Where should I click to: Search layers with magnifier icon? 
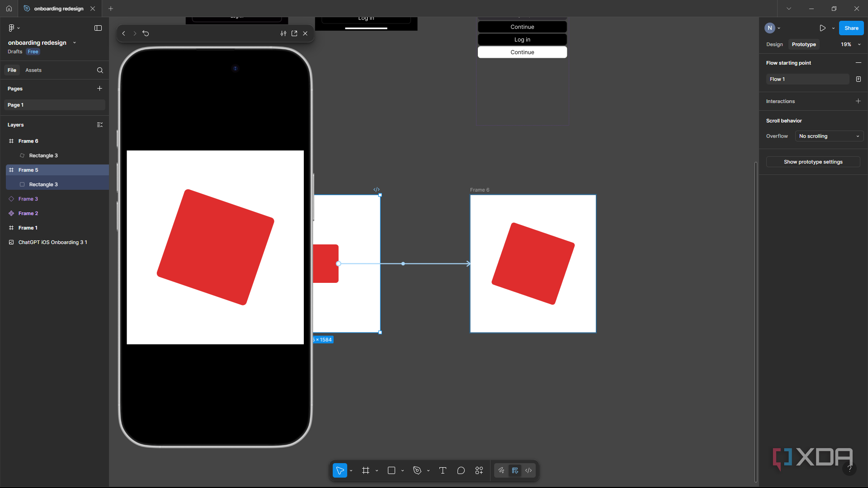[x=100, y=70]
